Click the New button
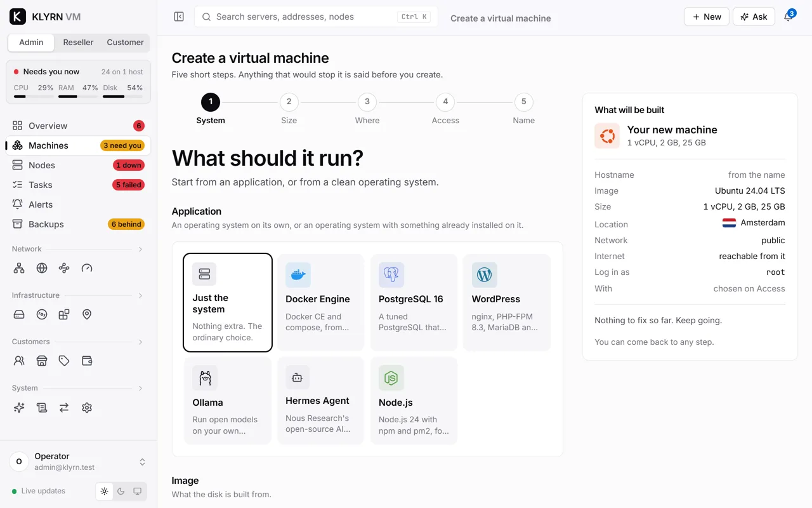This screenshot has width=812, height=508. 706,17
